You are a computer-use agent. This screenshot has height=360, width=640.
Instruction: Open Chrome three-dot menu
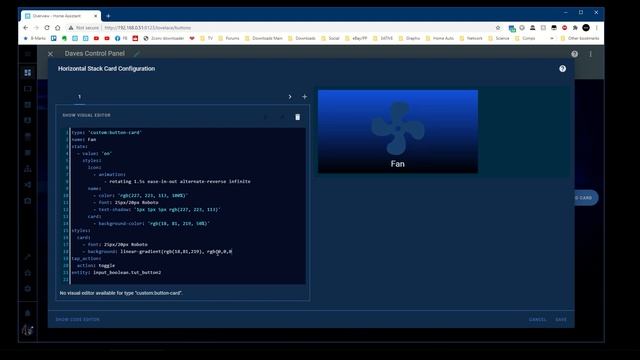596,28
